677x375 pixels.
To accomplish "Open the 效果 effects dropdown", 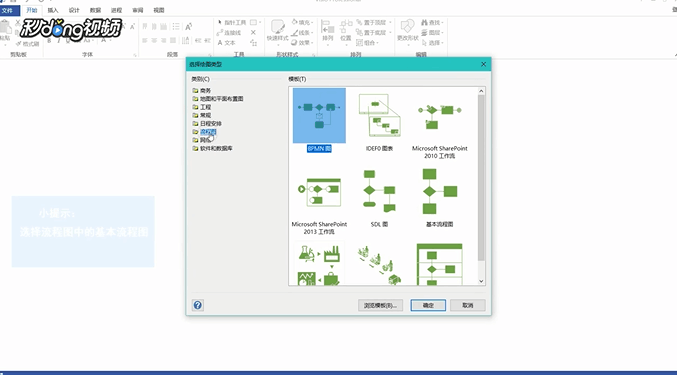I will click(x=302, y=43).
